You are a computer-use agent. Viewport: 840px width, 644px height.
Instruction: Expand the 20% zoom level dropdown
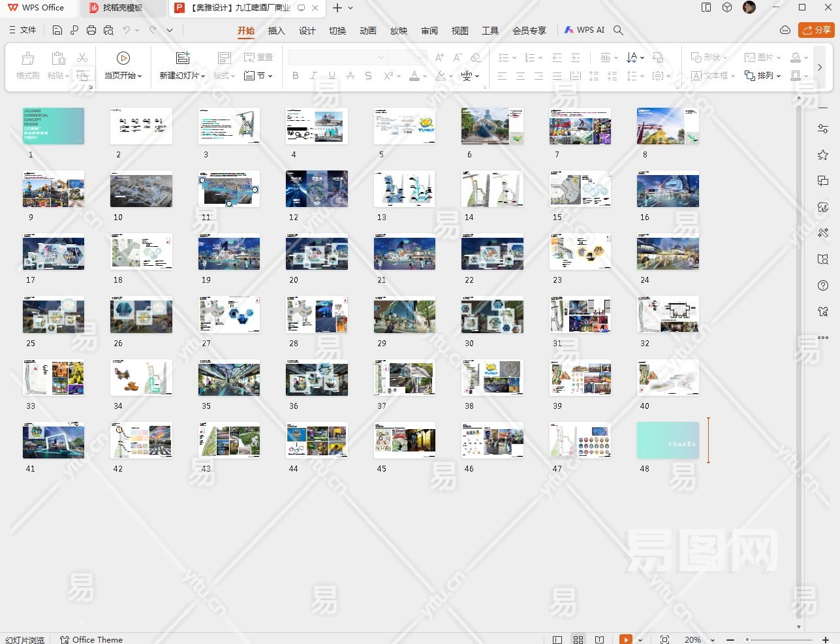click(x=712, y=640)
